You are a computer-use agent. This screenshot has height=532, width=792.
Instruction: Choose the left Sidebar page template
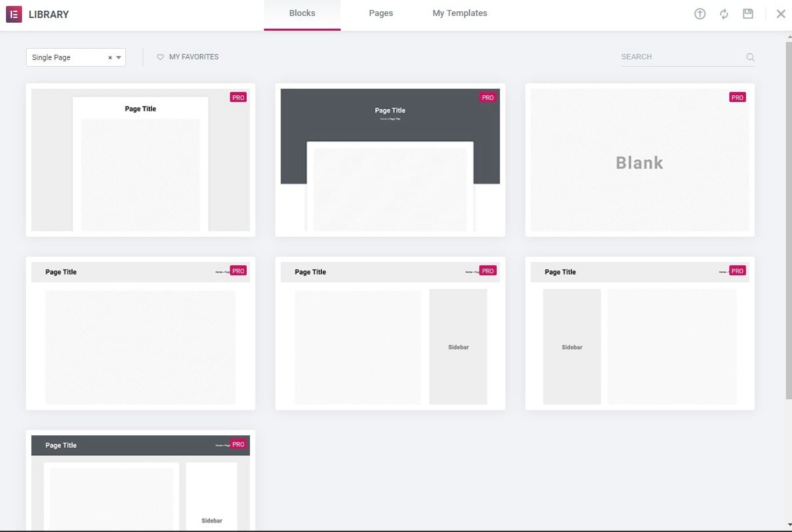pyautogui.click(x=639, y=333)
